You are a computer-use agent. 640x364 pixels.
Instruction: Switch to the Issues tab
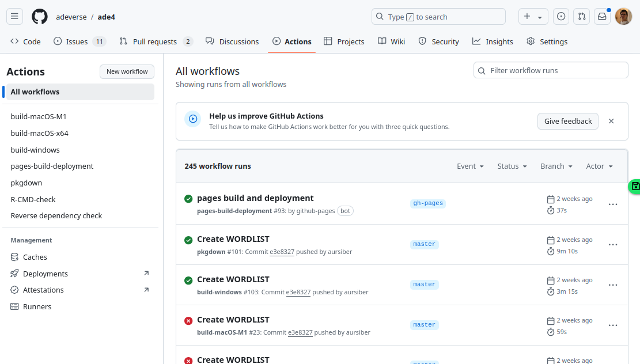pos(80,41)
